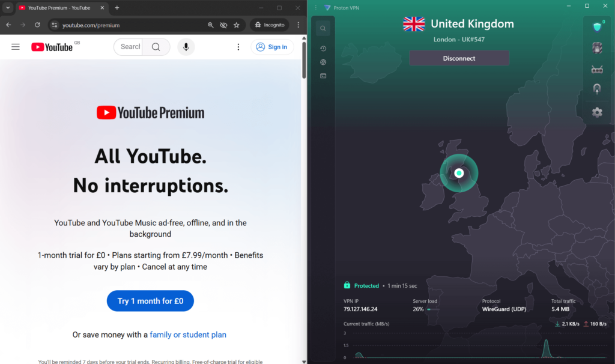Focus the YouTube search input field

click(129, 47)
